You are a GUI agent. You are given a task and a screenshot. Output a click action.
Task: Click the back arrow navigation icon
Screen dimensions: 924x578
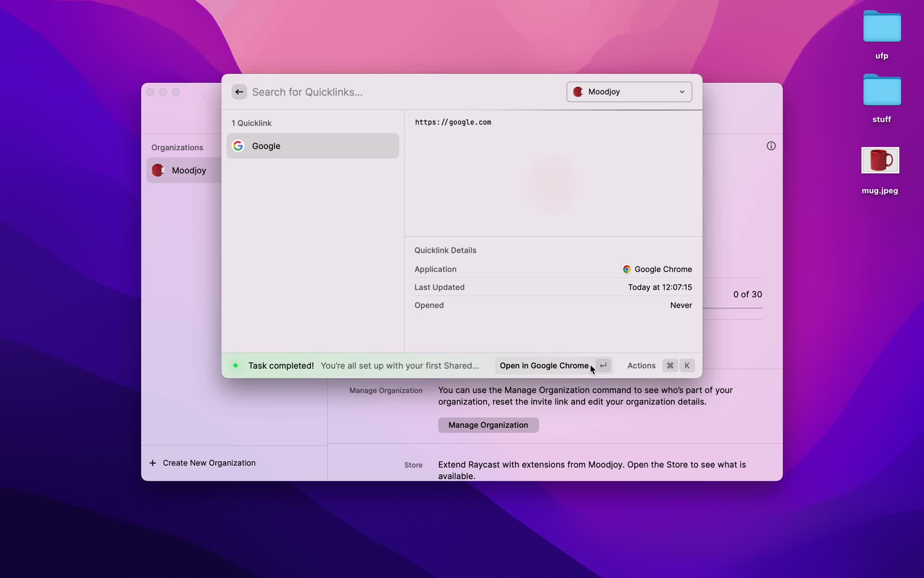(239, 91)
